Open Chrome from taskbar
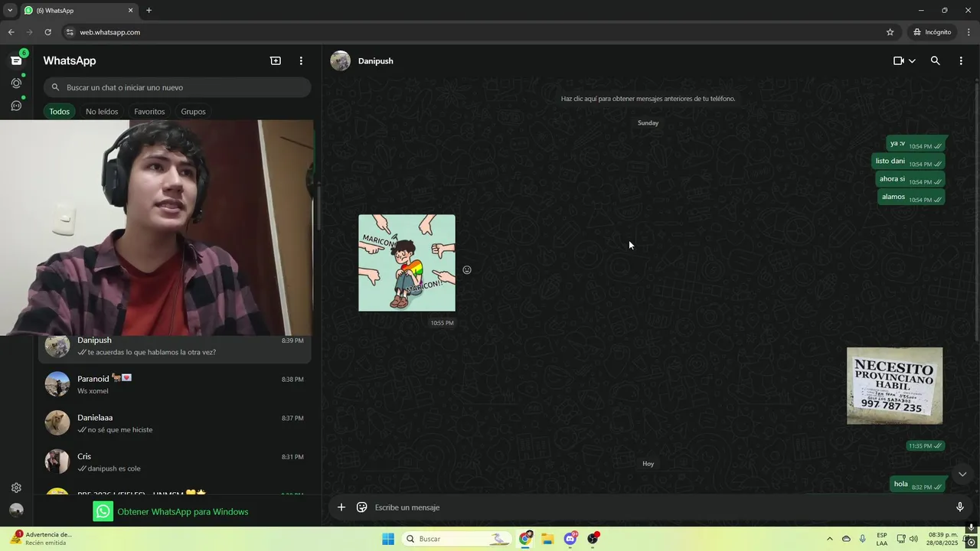Image resolution: width=980 pixels, height=551 pixels. [525, 539]
